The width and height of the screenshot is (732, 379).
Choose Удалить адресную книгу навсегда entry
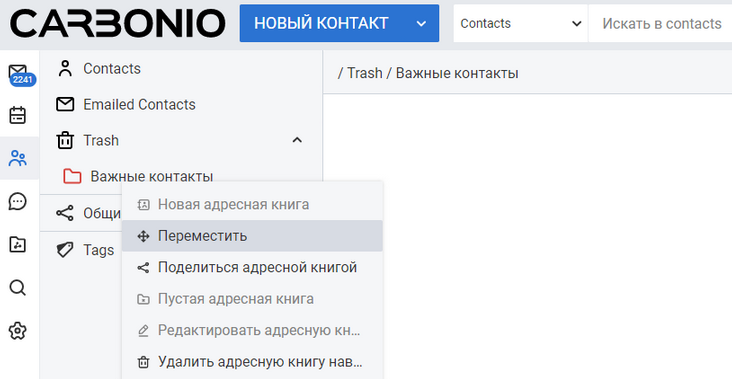point(252,362)
